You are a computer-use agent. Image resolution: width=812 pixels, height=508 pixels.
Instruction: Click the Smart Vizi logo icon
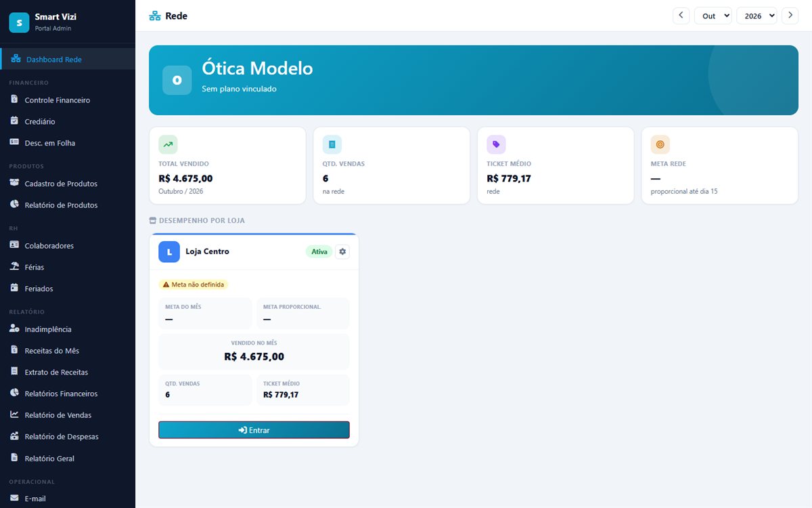tap(19, 22)
